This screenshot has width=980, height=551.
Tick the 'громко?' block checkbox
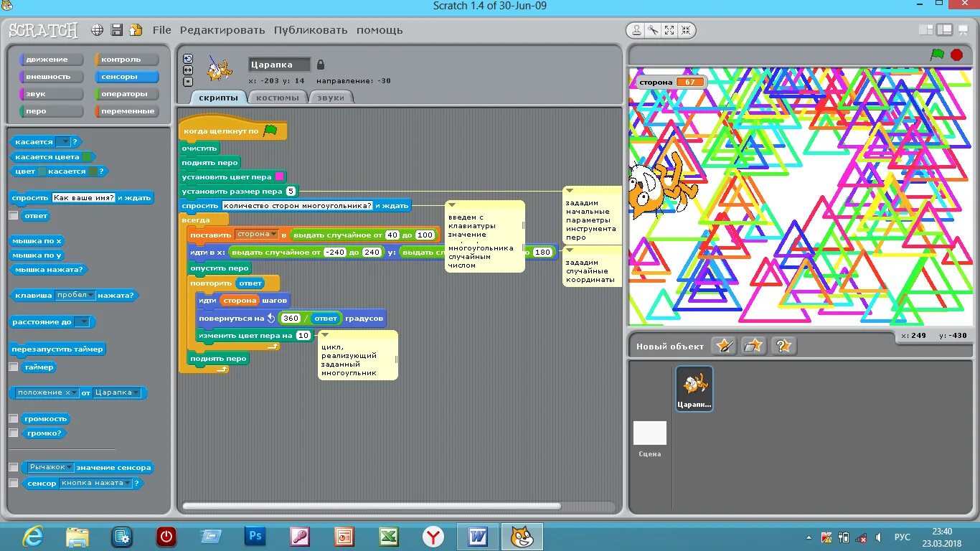coord(13,433)
